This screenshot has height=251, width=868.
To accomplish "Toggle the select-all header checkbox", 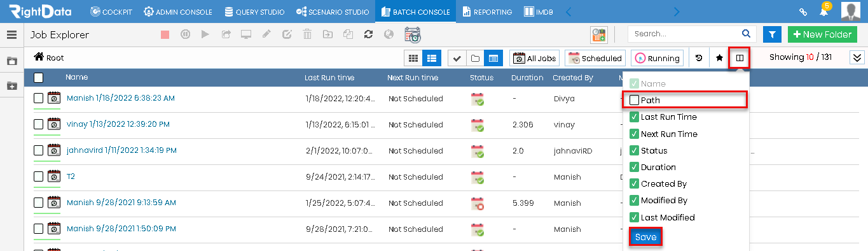I will [x=39, y=78].
